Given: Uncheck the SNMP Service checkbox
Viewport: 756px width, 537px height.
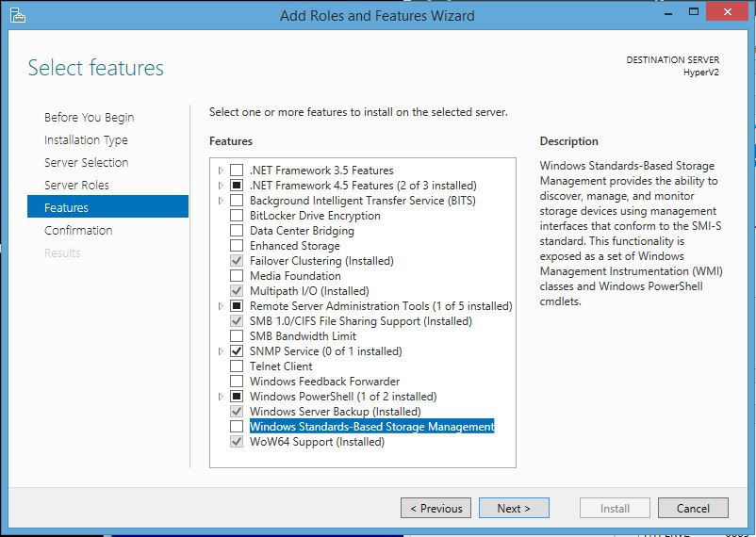Looking at the screenshot, I should 237,351.
